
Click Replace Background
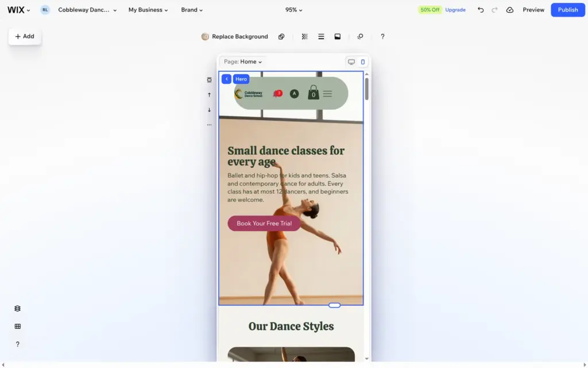[235, 36]
